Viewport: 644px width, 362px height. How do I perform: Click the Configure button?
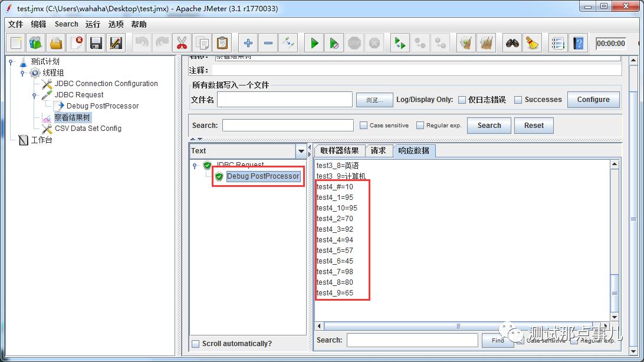point(593,100)
